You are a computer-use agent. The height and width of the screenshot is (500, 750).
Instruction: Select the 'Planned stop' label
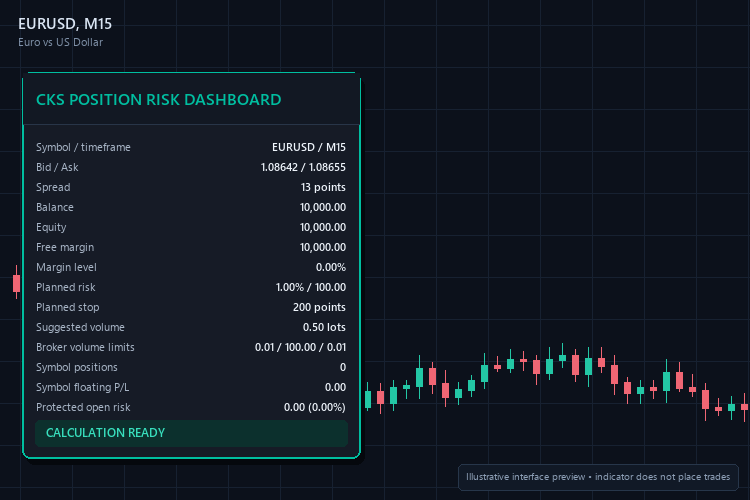[x=68, y=307]
